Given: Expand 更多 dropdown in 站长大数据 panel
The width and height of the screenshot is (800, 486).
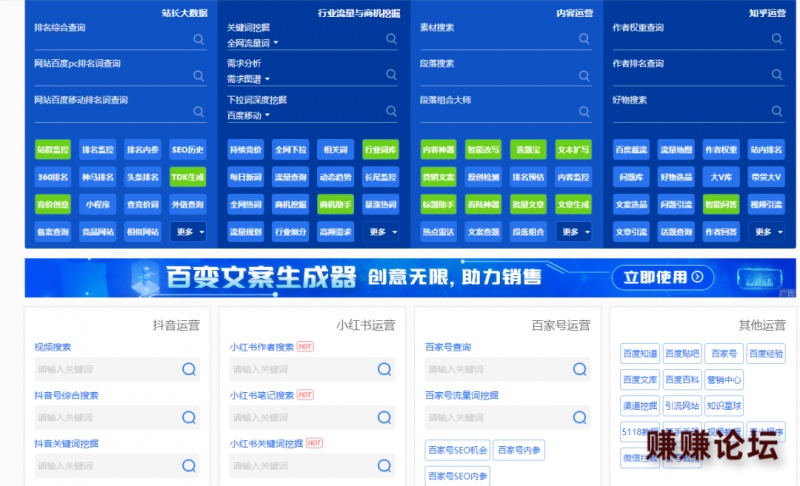Looking at the screenshot, I should (x=188, y=232).
